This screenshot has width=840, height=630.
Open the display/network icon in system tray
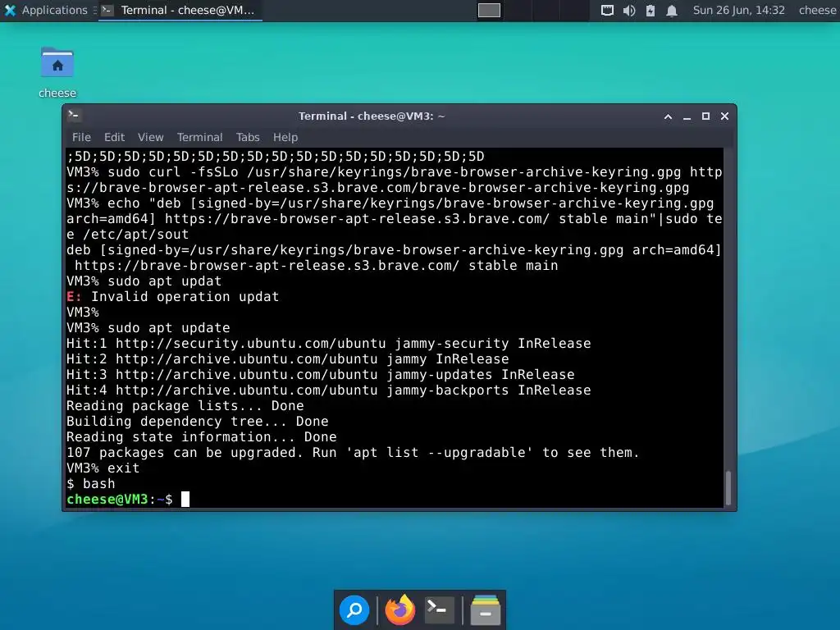pyautogui.click(x=607, y=10)
